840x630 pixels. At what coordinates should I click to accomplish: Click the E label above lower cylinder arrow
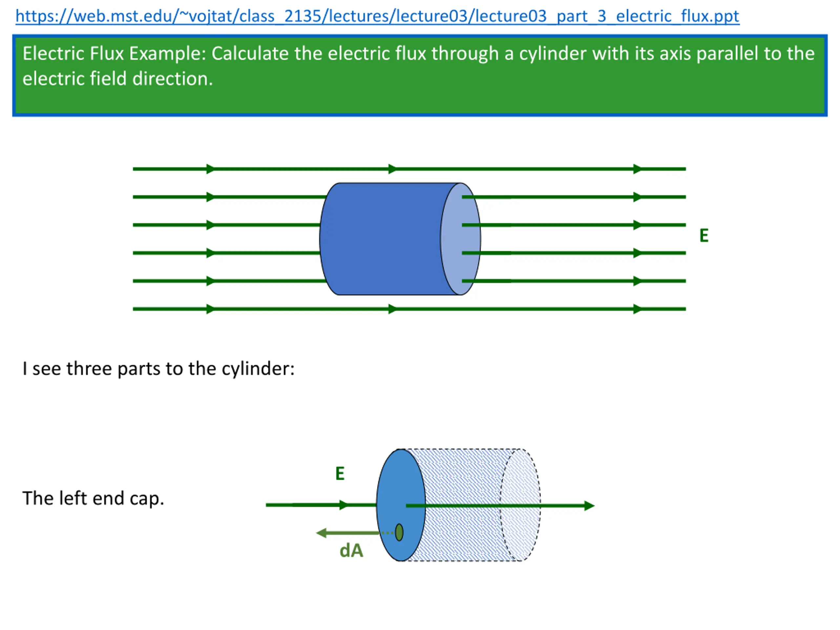coord(340,473)
